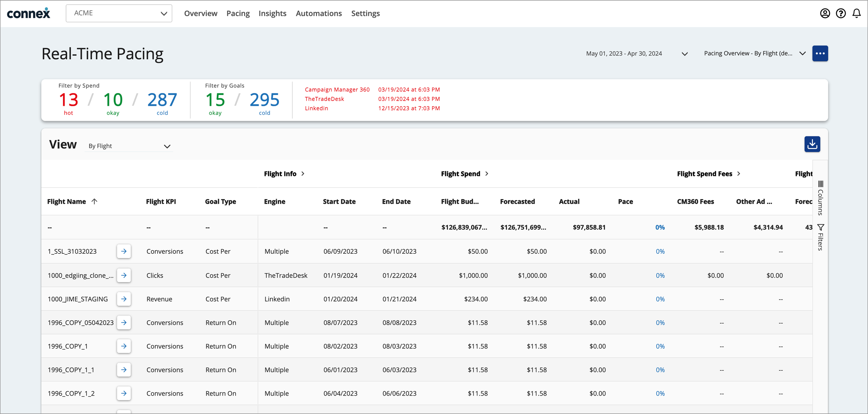Open the user account profile icon
Screen dimensions: 868x414
[x=825, y=13]
